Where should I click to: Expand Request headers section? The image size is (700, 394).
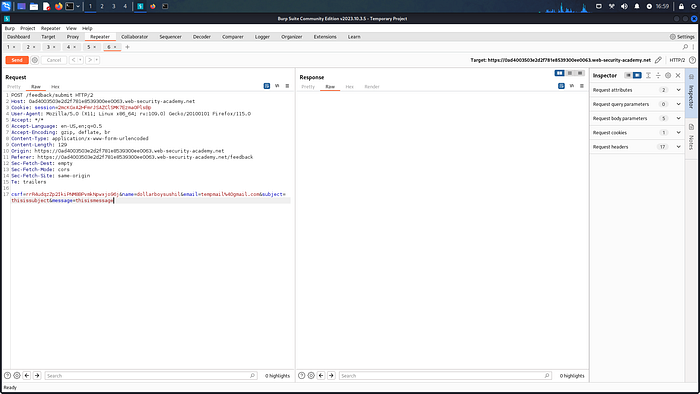click(637, 147)
